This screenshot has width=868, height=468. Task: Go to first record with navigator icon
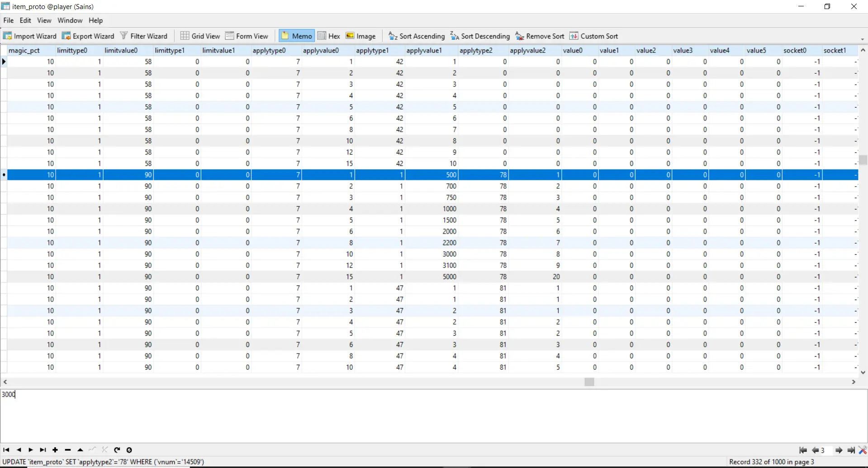click(6, 450)
